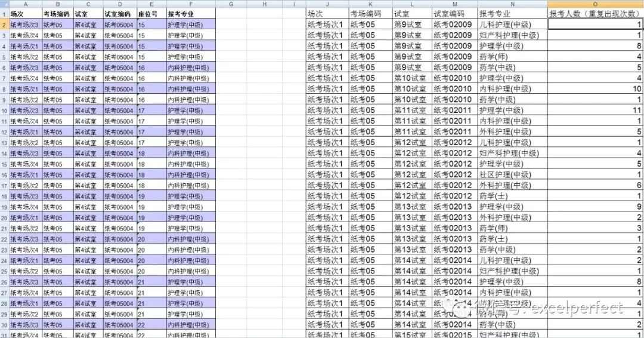Click header cell 座位号 in column E
Viewport: 644px width, 338px height.
pyautogui.click(x=152, y=14)
